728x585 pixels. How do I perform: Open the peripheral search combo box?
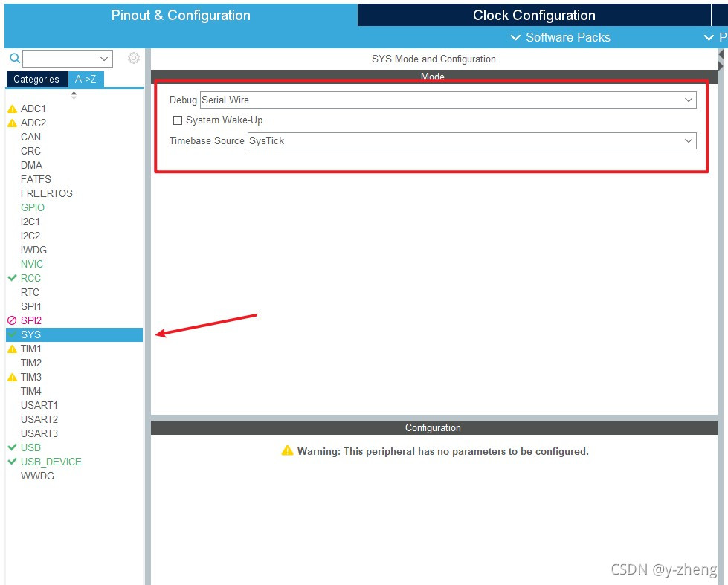pos(68,59)
